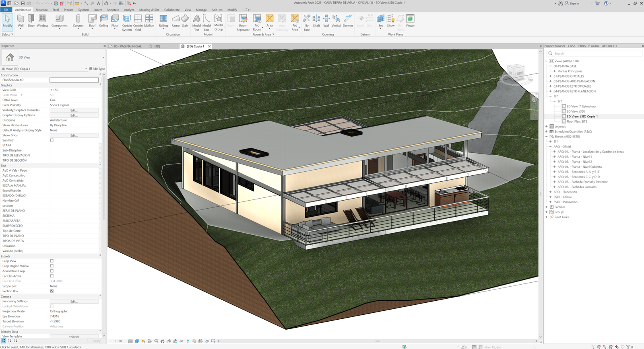644x349 pixels.
Task: Click the Set work plane tool
Action: (380, 21)
